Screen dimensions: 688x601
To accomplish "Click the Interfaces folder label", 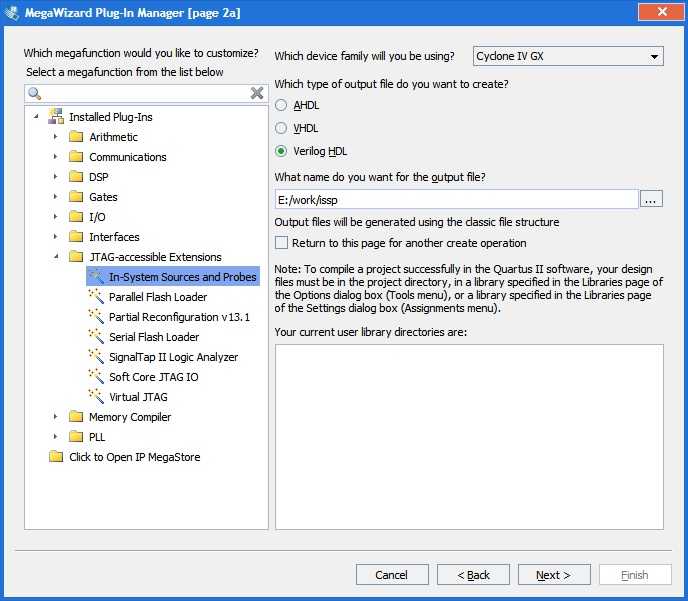I will point(114,237).
